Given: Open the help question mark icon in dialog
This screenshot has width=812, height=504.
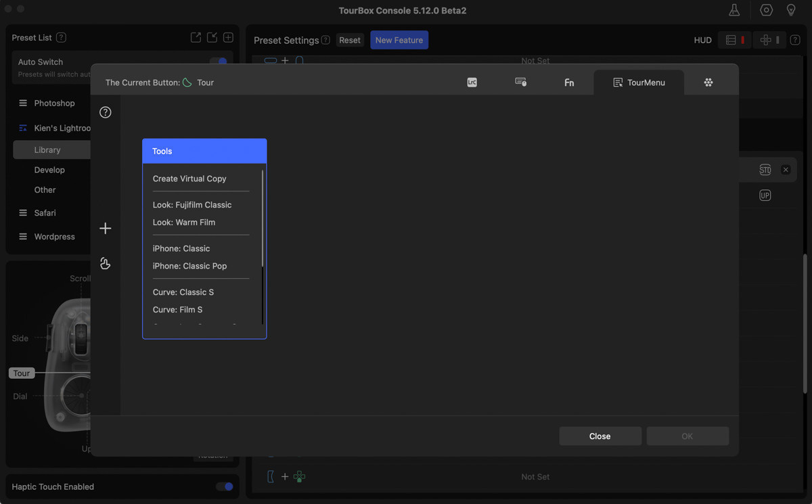Looking at the screenshot, I should pos(105,112).
